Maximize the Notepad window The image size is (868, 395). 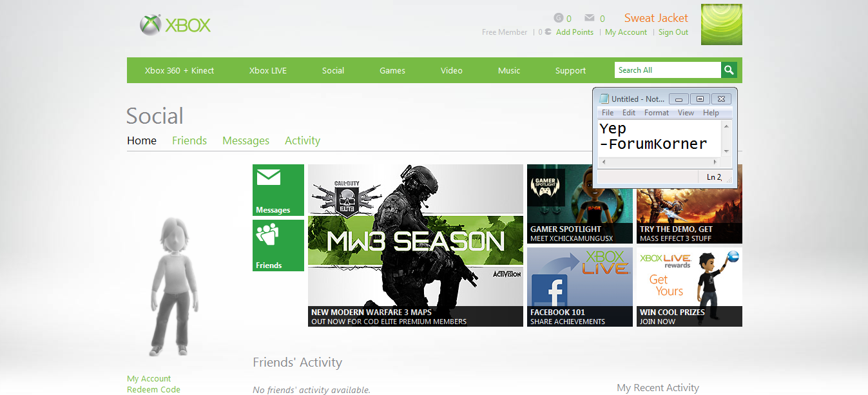700,99
